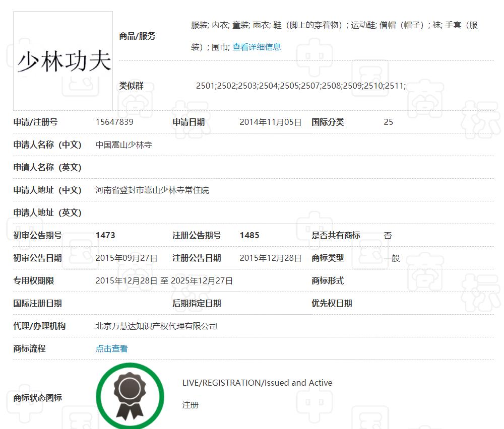504x429 pixels.
Task: Click the preliminary announcement date 2015年09月27日
Action: 127,258
